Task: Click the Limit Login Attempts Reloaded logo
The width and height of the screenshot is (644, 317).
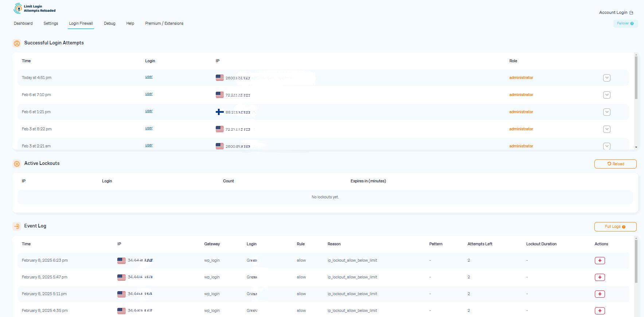Action: click(x=35, y=8)
